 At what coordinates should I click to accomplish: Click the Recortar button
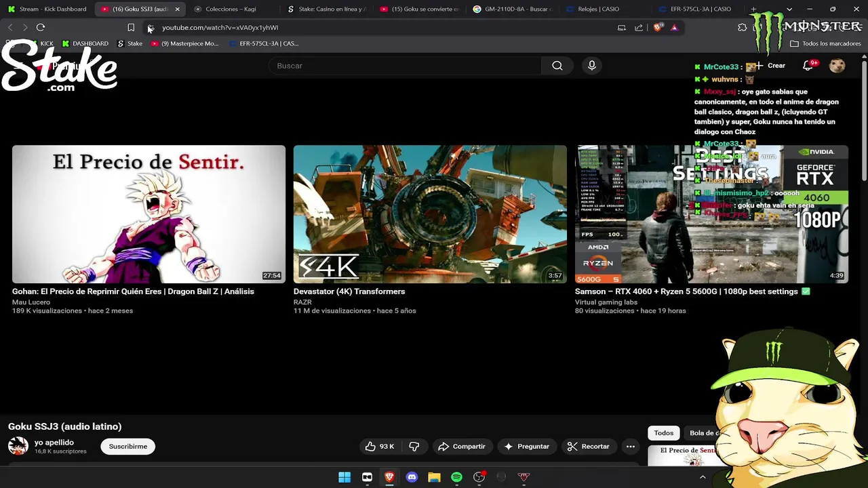coord(589,446)
